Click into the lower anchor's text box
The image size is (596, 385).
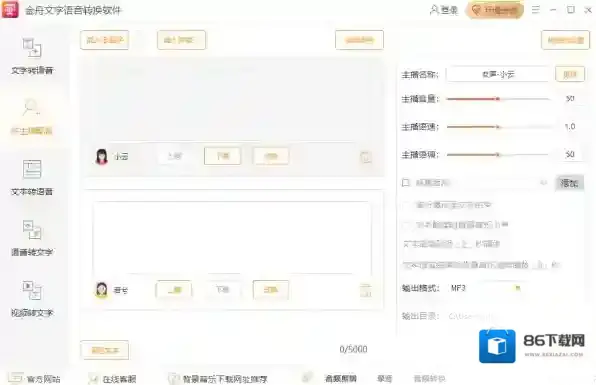click(232, 238)
